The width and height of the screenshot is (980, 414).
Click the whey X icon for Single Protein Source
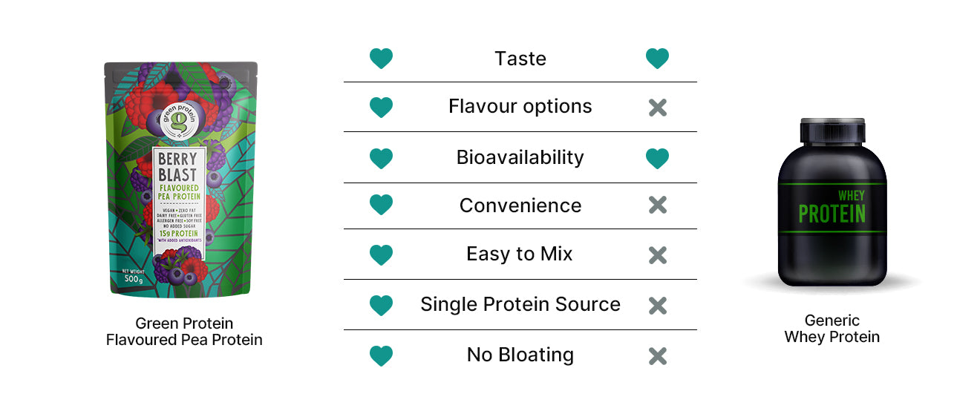[x=657, y=305]
